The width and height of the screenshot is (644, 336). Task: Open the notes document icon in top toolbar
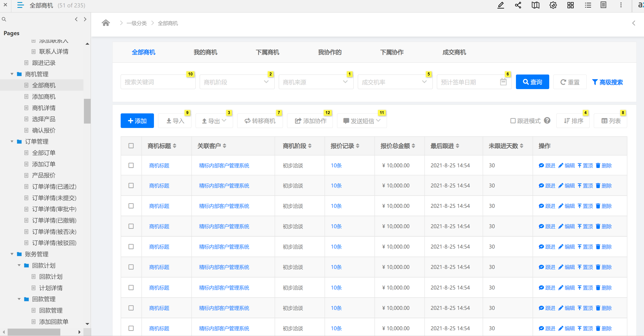pos(604,5)
